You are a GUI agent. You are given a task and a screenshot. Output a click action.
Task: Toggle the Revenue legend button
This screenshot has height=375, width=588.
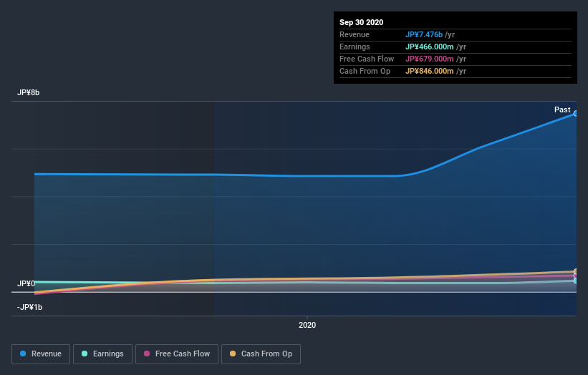coord(41,354)
